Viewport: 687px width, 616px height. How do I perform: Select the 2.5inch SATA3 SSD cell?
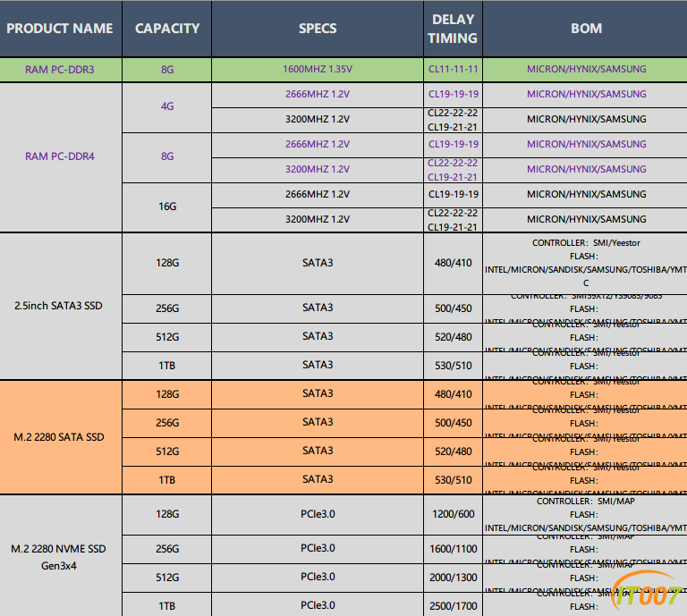61,306
